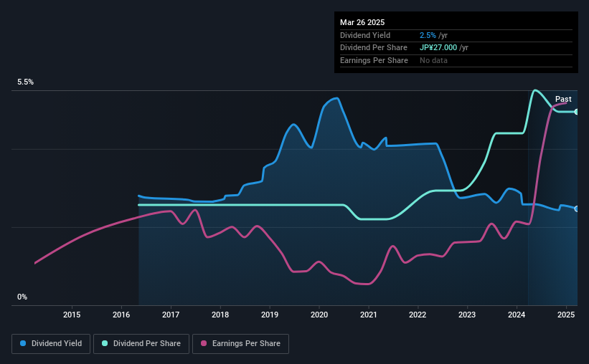Click the 5.5% y-axis label
This screenshot has width=589, height=364.
pos(25,82)
